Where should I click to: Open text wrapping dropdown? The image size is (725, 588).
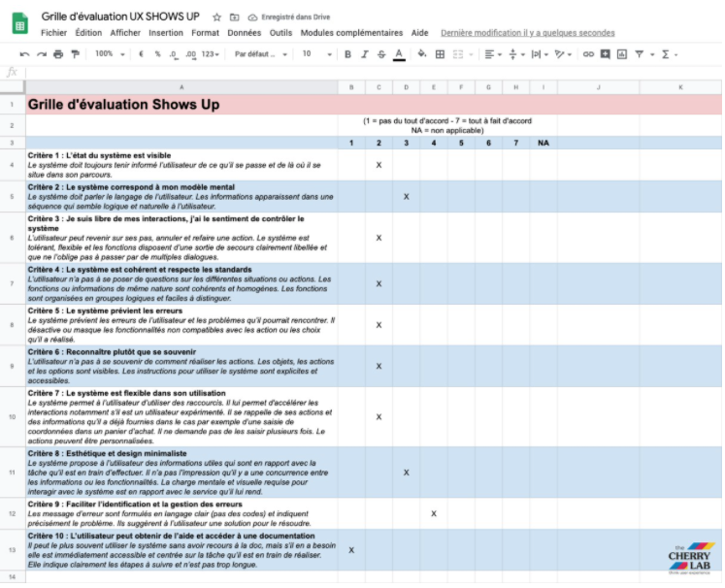point(540,54)
